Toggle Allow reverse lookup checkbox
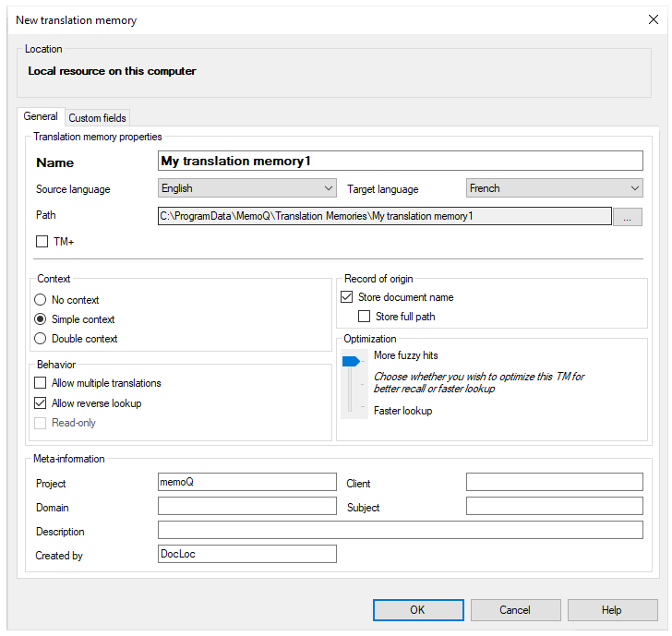 coord(41,402)
